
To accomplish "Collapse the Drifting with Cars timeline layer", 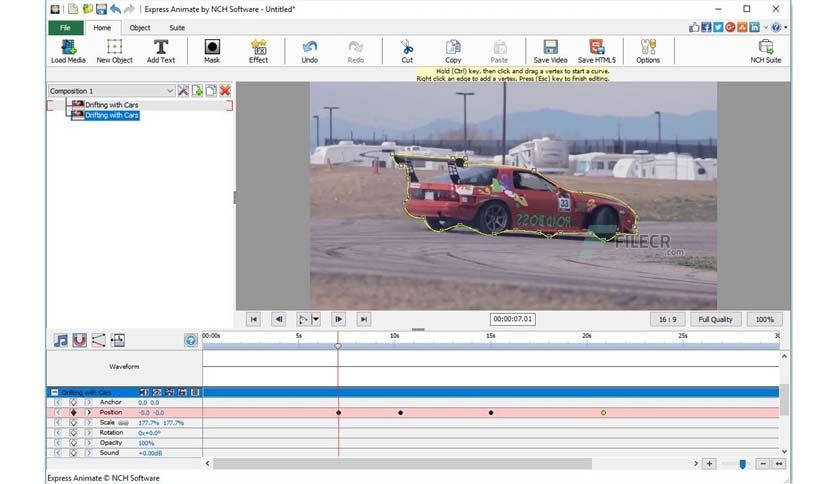I will pos(54,392).
